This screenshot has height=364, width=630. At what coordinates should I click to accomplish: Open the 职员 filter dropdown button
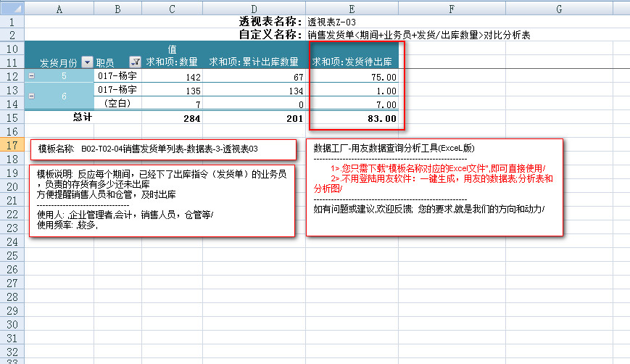click(x=135, y=63)
